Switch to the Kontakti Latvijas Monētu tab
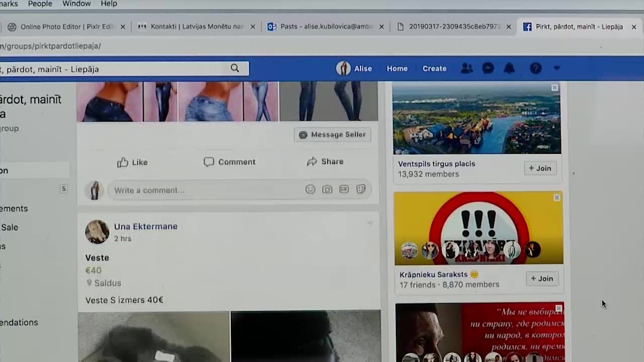Image resolution: width=644 pixels, height=362 pixels. 197,27
